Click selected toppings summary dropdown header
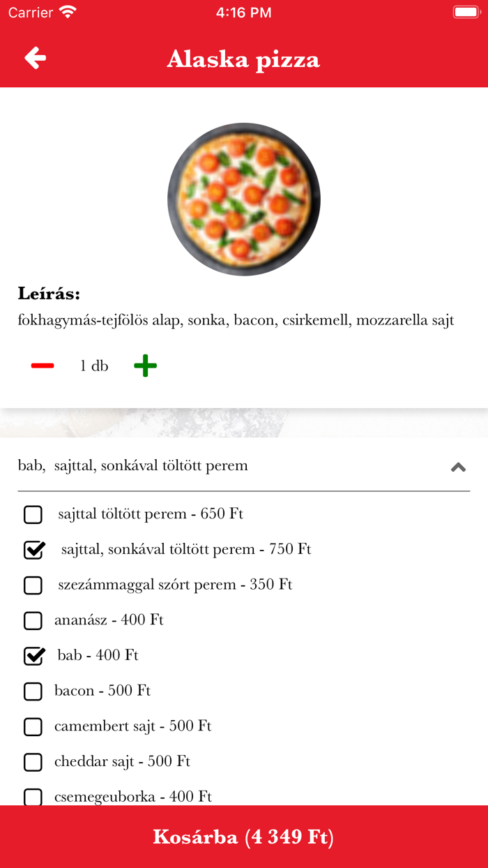 pyautogui.click(x=132, y=465)
